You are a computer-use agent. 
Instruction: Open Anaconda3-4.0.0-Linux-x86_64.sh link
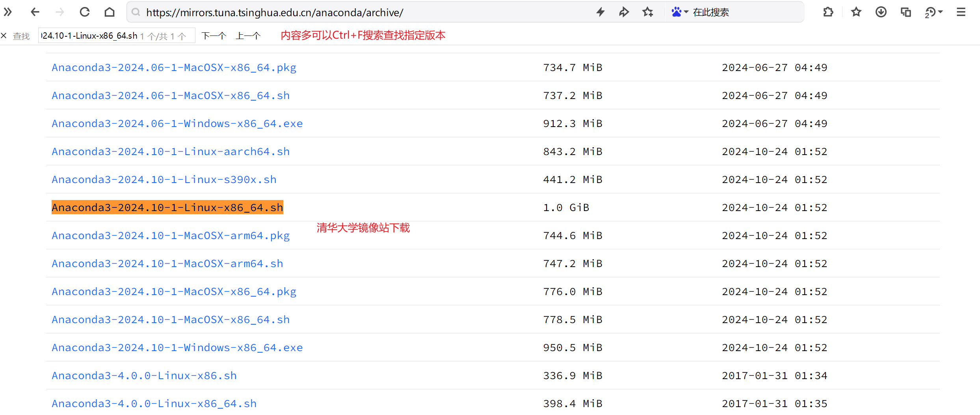[154, 404]
